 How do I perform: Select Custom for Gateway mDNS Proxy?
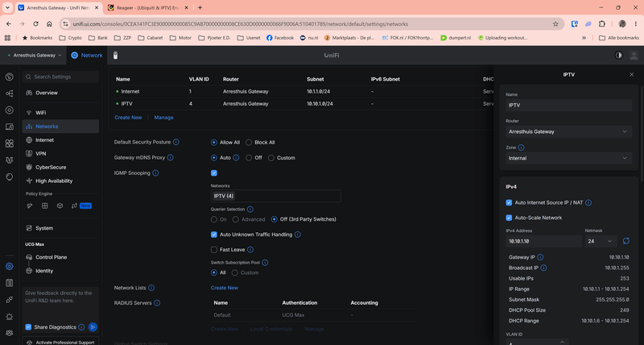(271, 158)
